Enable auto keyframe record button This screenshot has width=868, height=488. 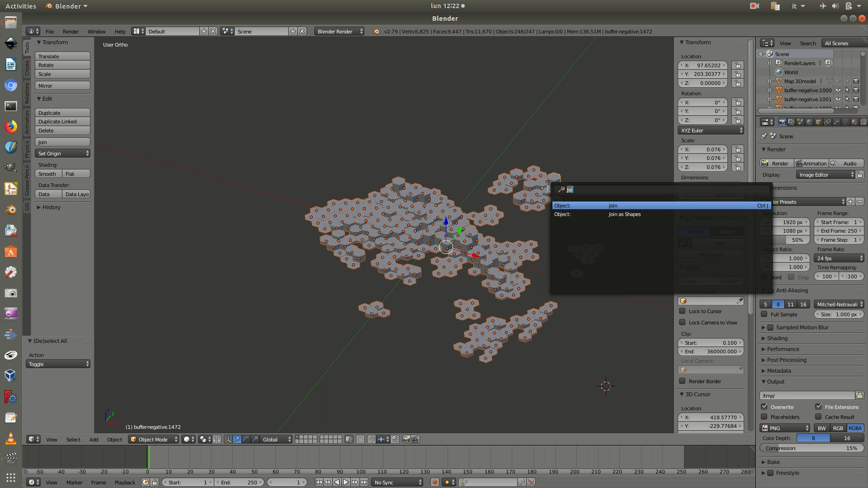(x=435, y=482)
